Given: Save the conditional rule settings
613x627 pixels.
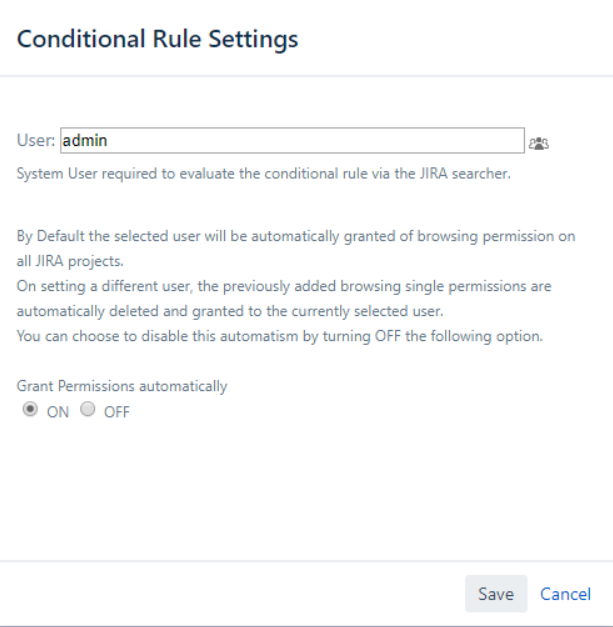Looking at the screenshot, I should [496, 594].
